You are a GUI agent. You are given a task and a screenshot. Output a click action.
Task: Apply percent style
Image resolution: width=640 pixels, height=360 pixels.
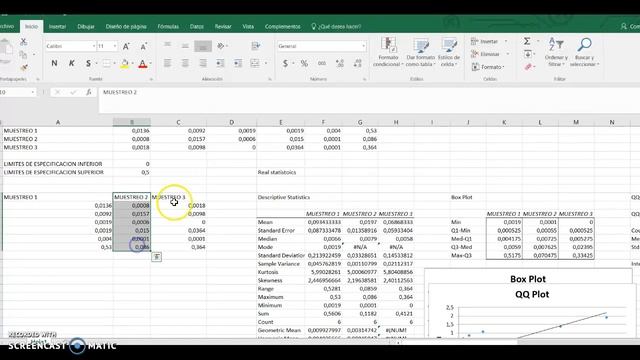304,63
